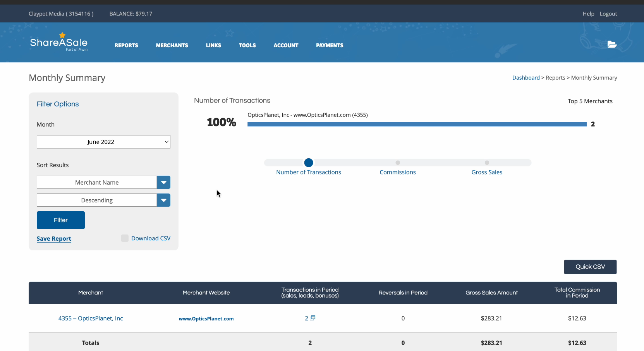Click the Descending sort order field
Screen dimensions: 644x351
point(97,200)
